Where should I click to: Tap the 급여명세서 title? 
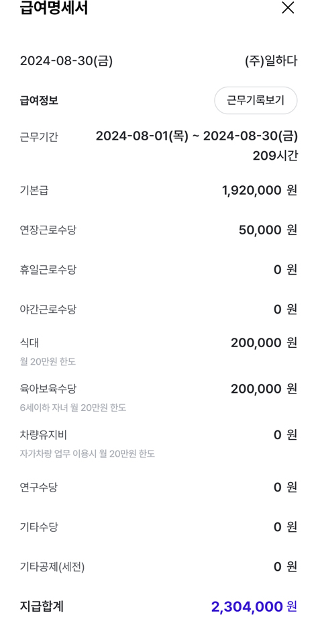(54, 8)
